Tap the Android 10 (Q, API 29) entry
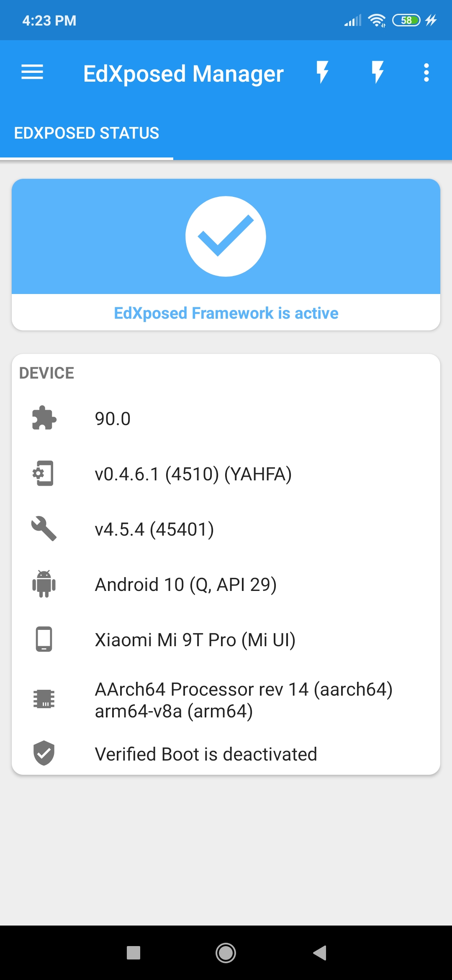Viewport: 452px width, 980px height. 186,585
